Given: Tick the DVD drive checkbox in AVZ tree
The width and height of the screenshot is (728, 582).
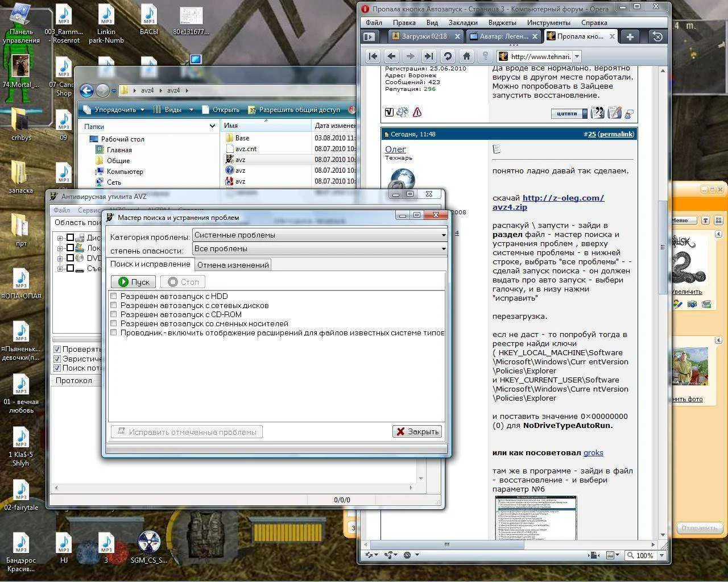Looking at the screenshot, I should click(x=70, y=258).
